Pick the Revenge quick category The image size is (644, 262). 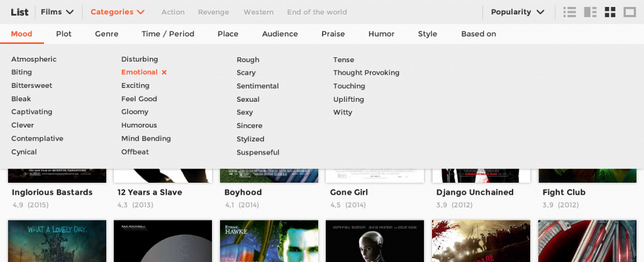(x=214, y=13)
